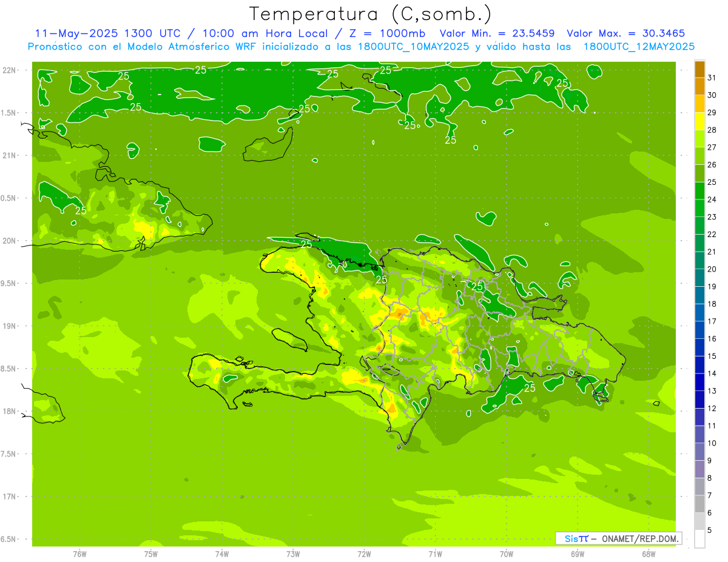Click the "0.5N" latitude tick label
The image size is (728, 562).
(8, 198)
